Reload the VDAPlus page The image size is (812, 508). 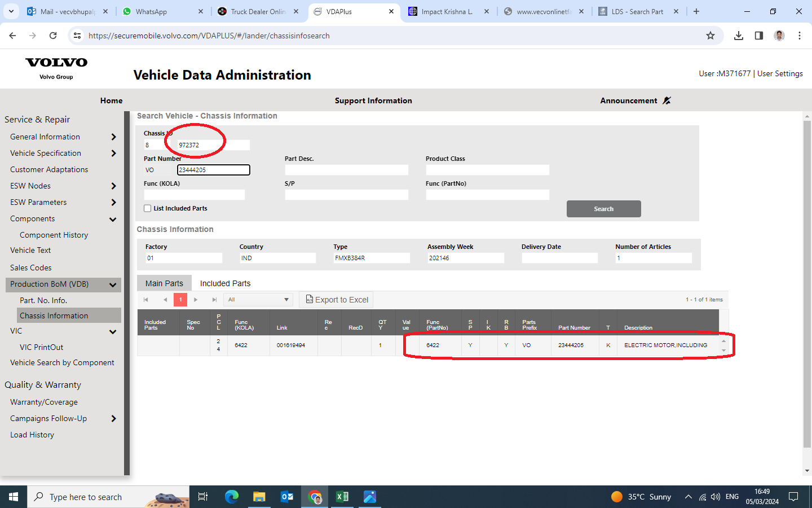[53, 36]
